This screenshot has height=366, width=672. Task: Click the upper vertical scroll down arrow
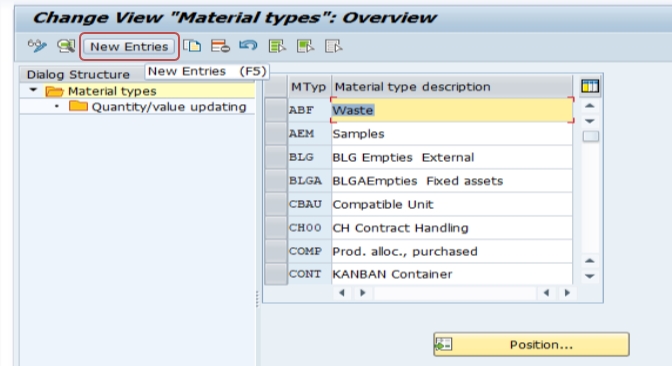pos(590,121)
